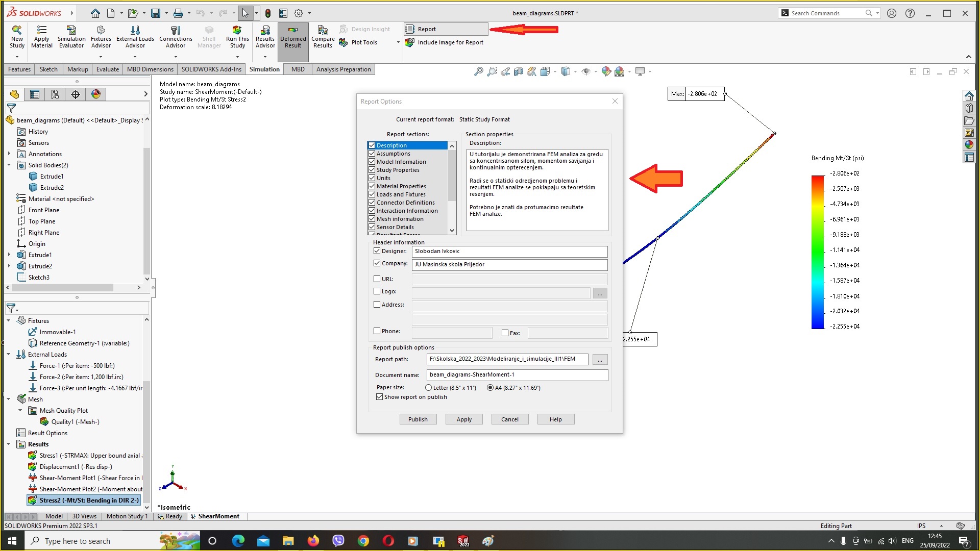Screen dimensions: 980x551
Task: Open the PropertyManager tab
Action: 35,94
